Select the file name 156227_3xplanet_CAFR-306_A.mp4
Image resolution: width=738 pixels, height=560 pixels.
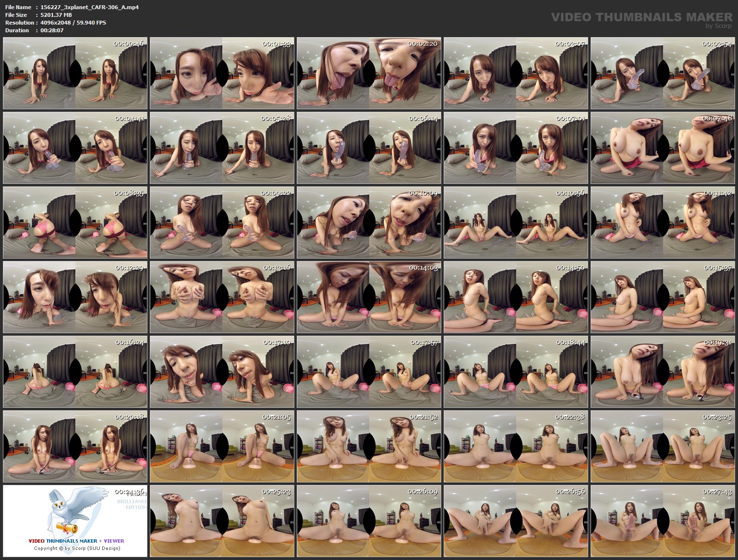point(89,7)
